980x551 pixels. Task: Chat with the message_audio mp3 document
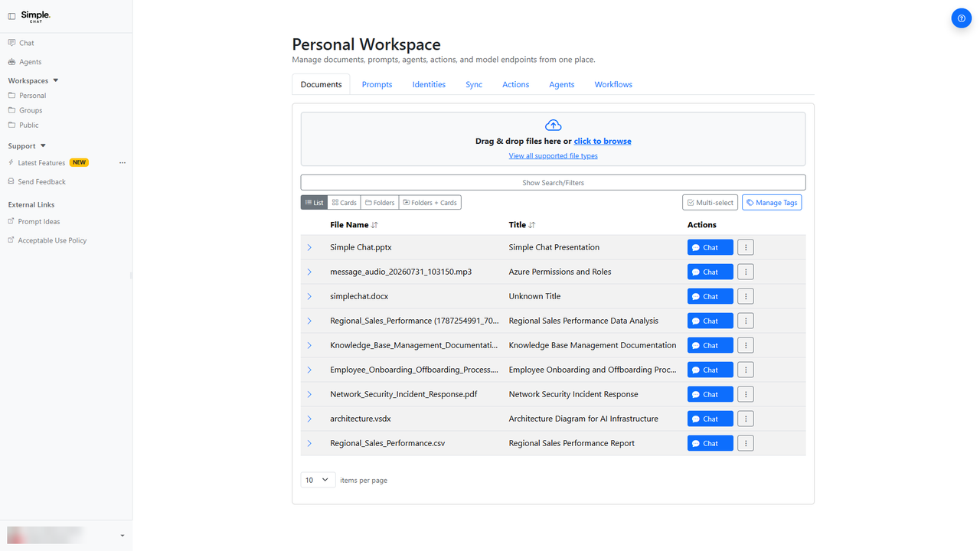point(710,272)
